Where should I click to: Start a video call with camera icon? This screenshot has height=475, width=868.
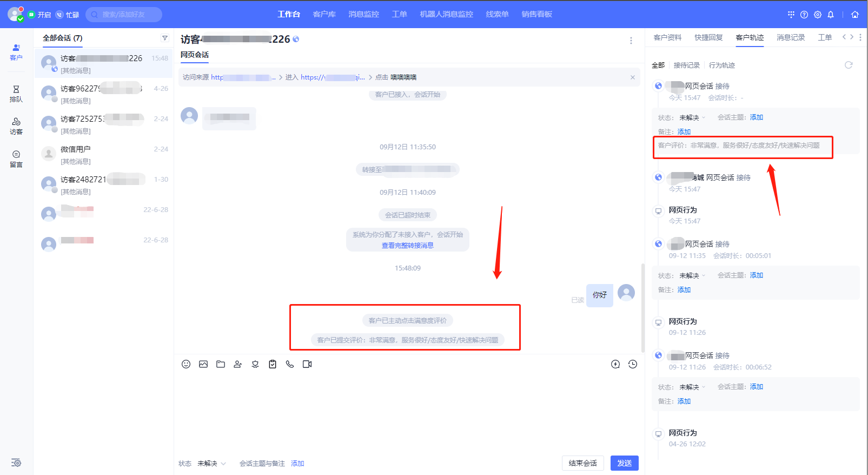click(x=307, y=364)
